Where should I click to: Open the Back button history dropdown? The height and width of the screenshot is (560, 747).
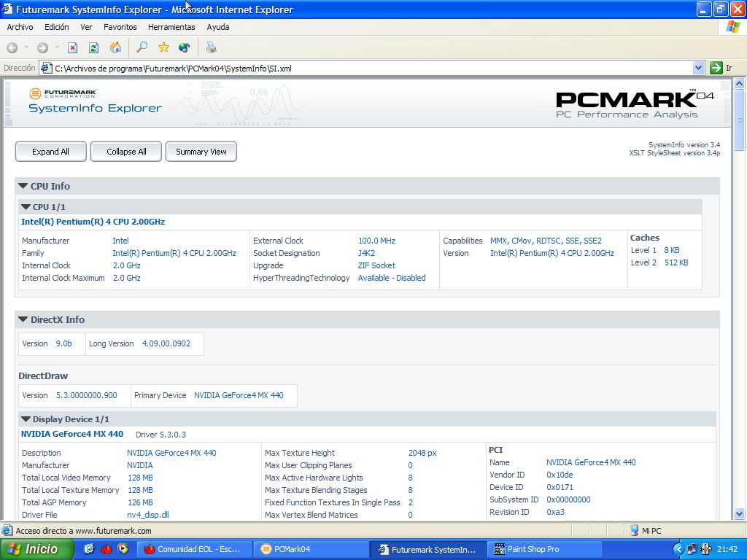point(27,47)
